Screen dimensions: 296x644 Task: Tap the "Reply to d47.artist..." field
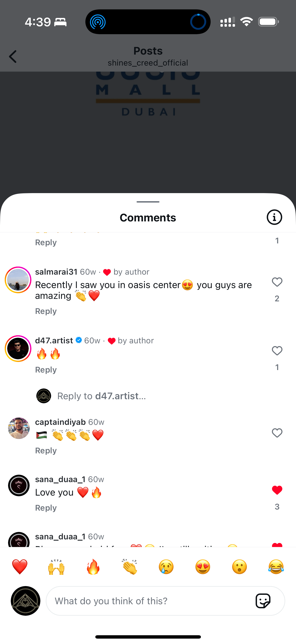point(102,396)
